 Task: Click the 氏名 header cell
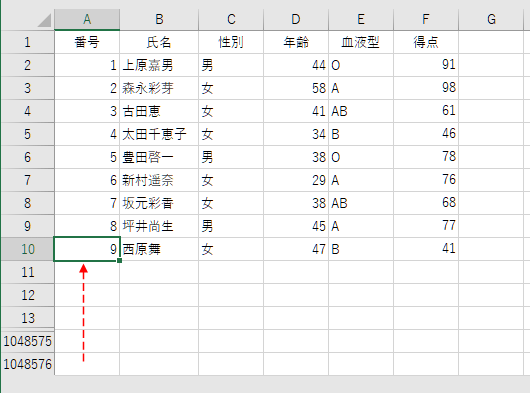point(159,42)
